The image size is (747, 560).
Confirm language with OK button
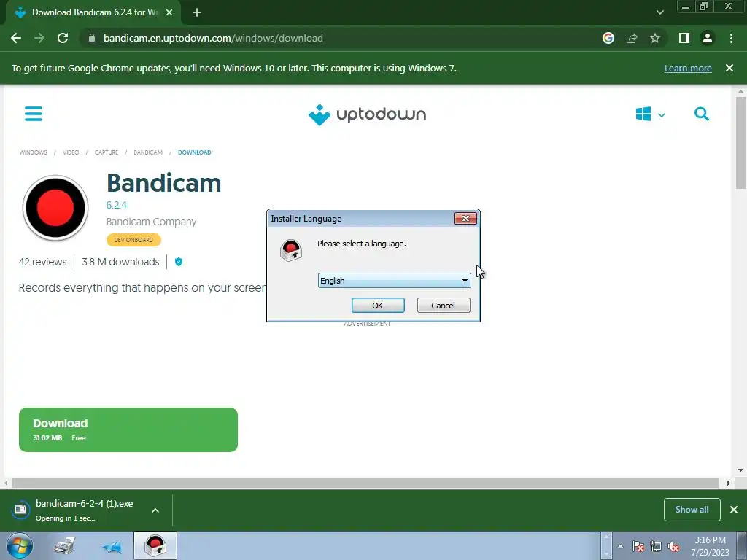(378, 306)
